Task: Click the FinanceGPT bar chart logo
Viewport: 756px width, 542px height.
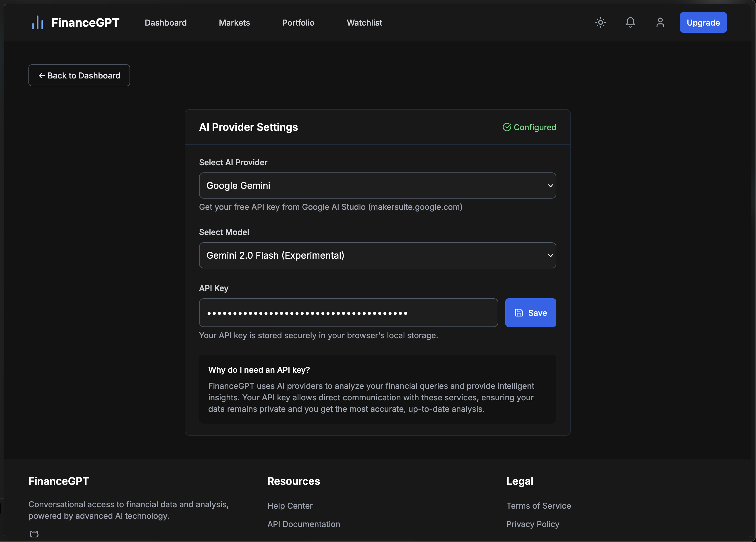Action: click(37, 23)
